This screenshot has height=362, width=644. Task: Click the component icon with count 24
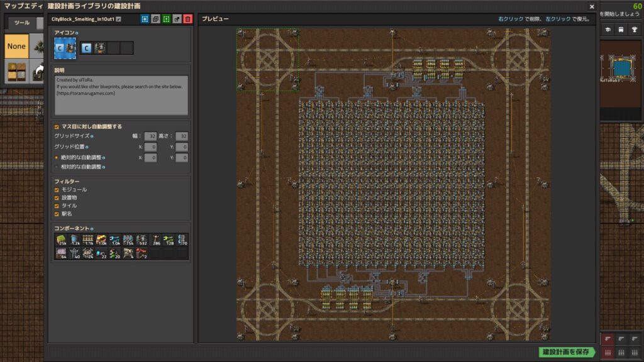tap(88, 253)
